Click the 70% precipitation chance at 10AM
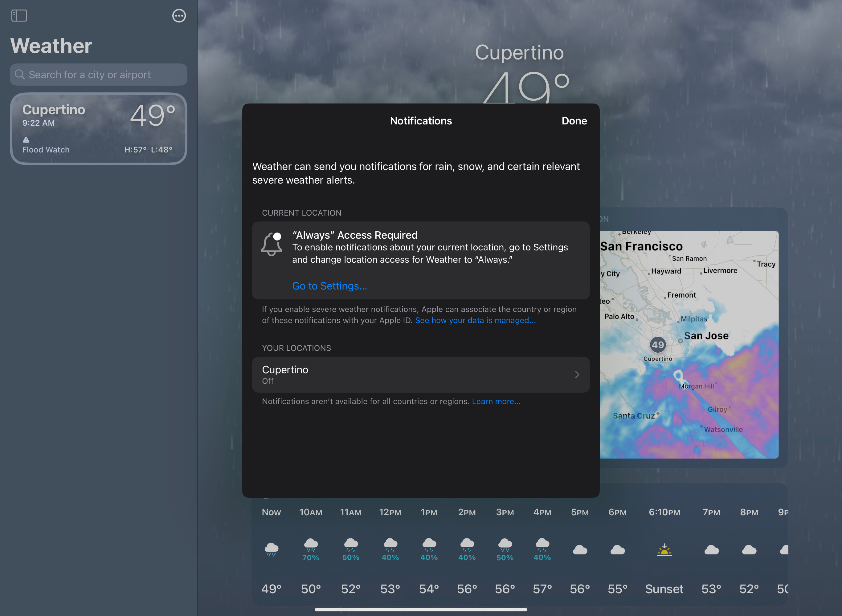The image size is (842, 616). (x=311, y=557)
